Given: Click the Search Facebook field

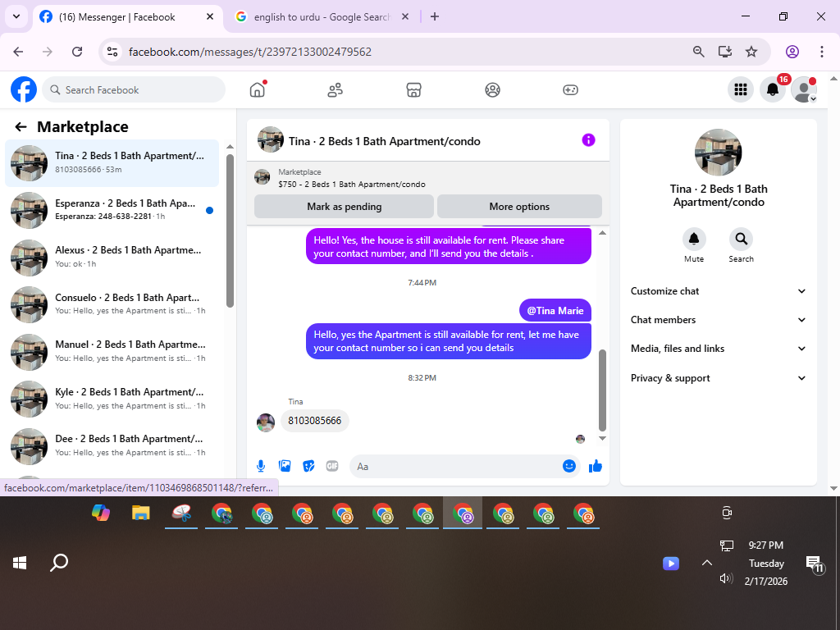Looking at the screenshot, I should click(x=134, y=90).
